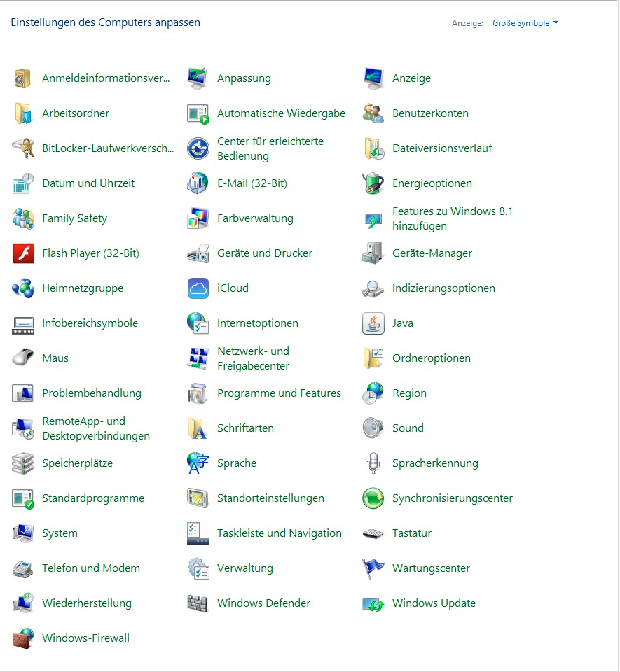
Task: Open the BitLocker key icon
Action: click(x=22, y=148)
